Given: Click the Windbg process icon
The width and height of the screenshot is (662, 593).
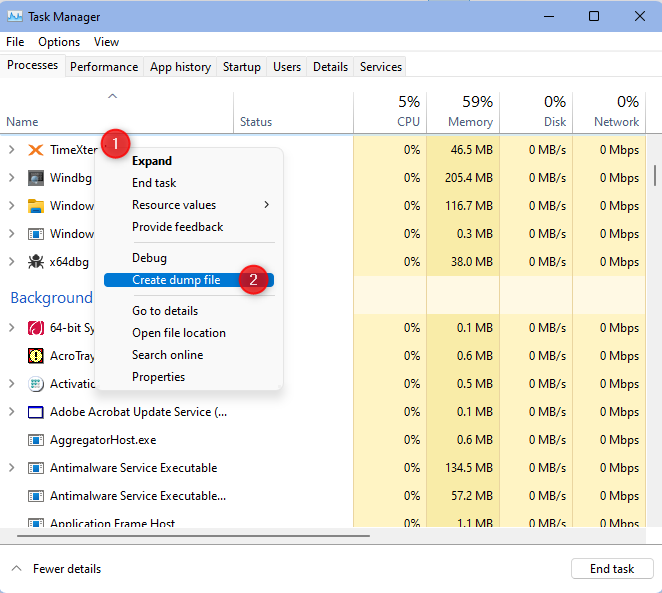Looking at the screenshot, I should (35, 178).
